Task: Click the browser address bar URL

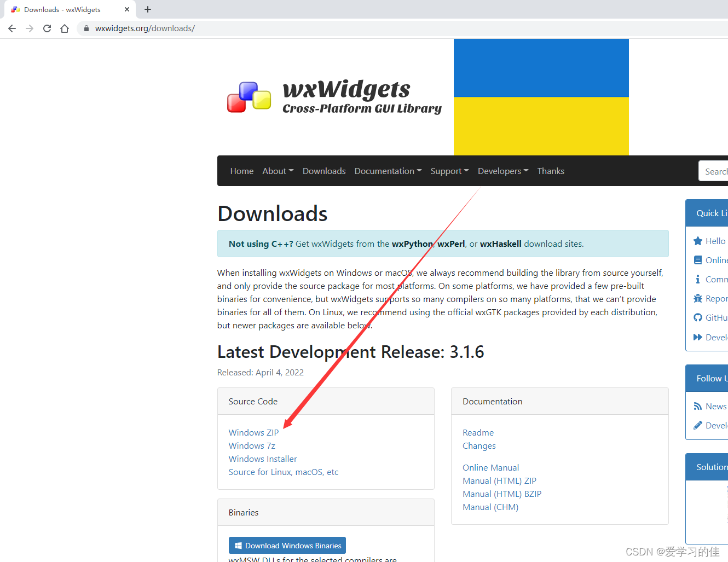Action: 145,28
